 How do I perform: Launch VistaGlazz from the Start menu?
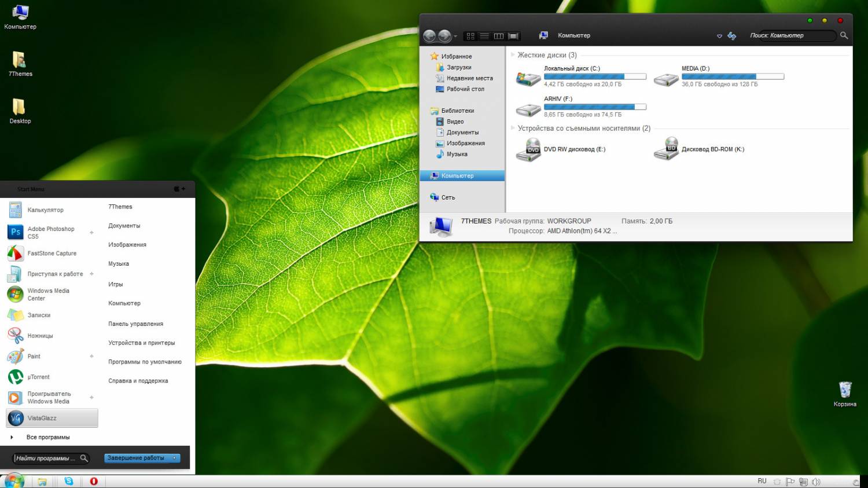pos(52,418)
